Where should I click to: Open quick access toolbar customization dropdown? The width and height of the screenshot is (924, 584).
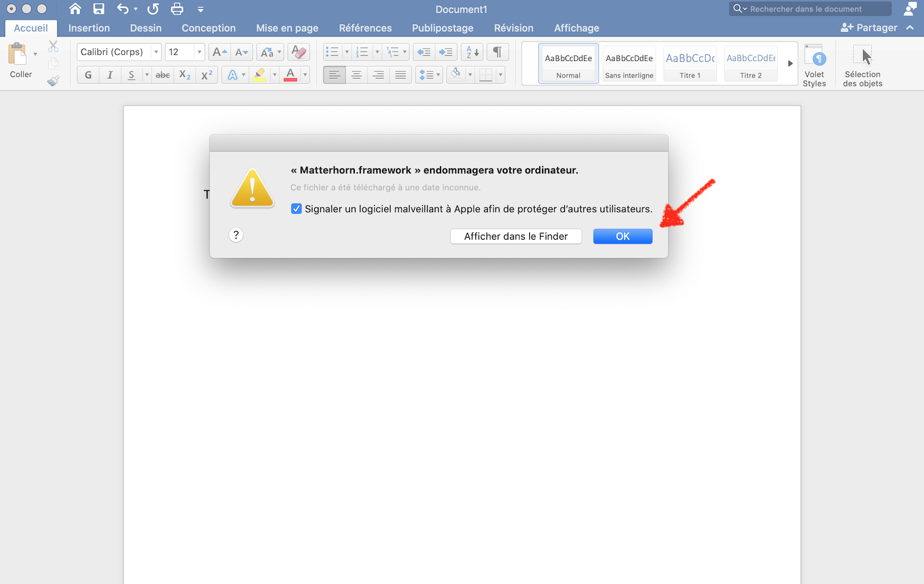(x=201, y=9)
